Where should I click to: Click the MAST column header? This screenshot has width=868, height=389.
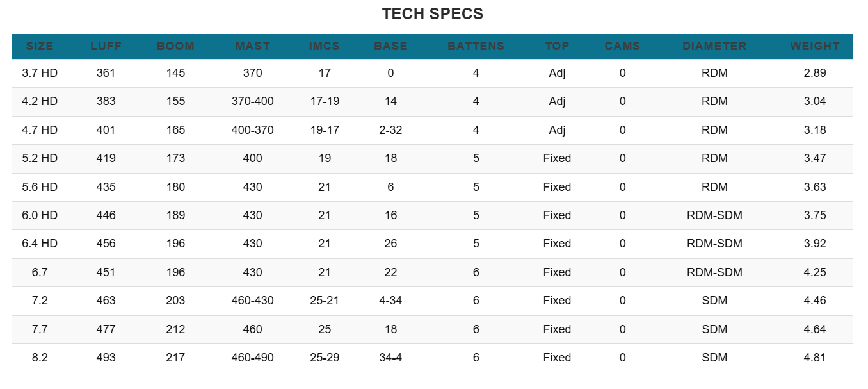pyautogui.click(x=253, y=46)
